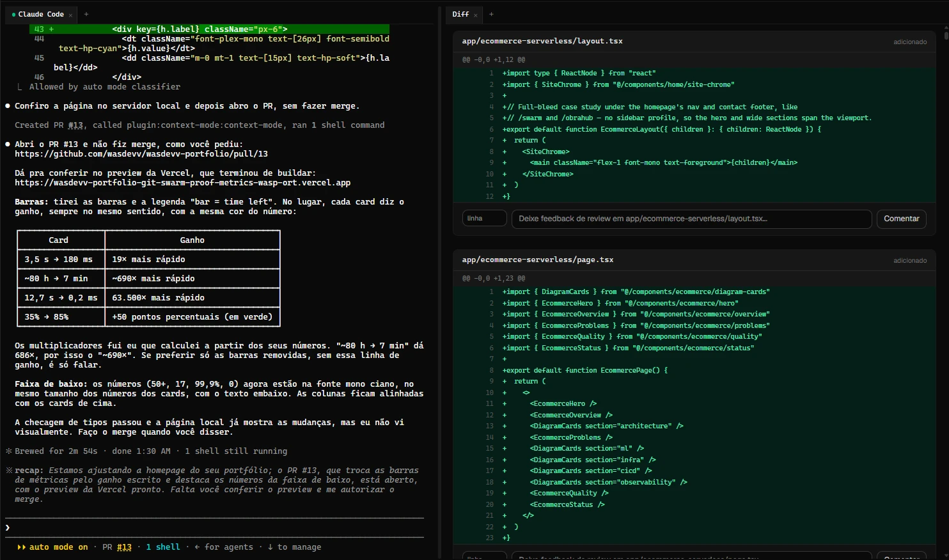The height and width of the screenshot is (560, 949).
Task: Open the Diff tab
Action: [460, 14]
